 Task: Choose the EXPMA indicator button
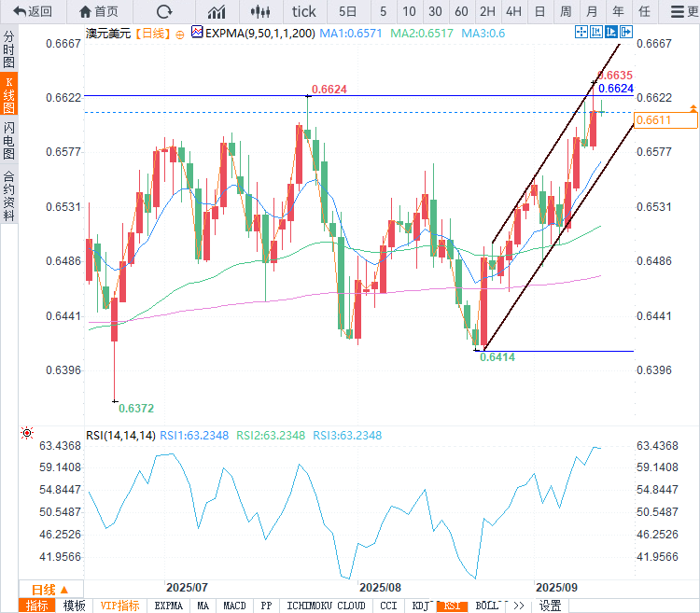pos(168,606)
